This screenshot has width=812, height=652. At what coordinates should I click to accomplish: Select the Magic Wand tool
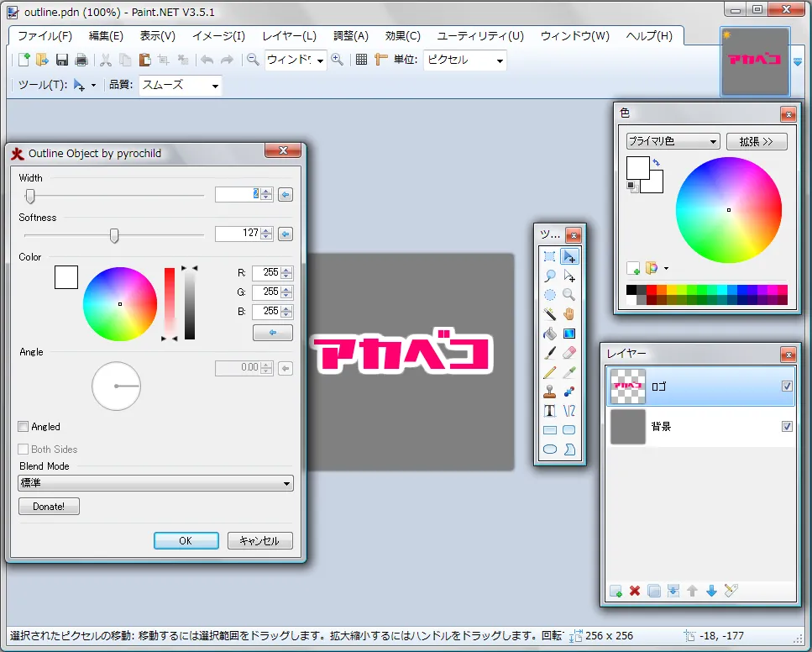[550, 314]
